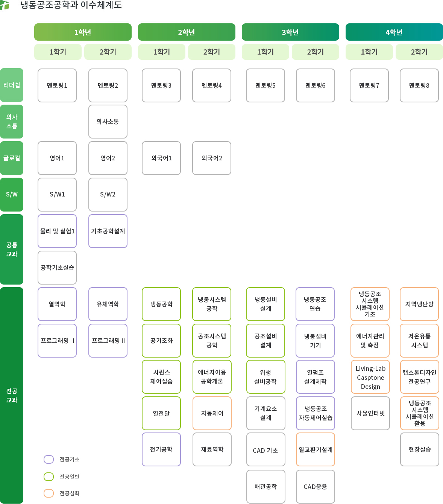This screenshot has height=504, width=443.
Task: Click the green 전공일반 legend swatch
Action: (x=49, y=477)
